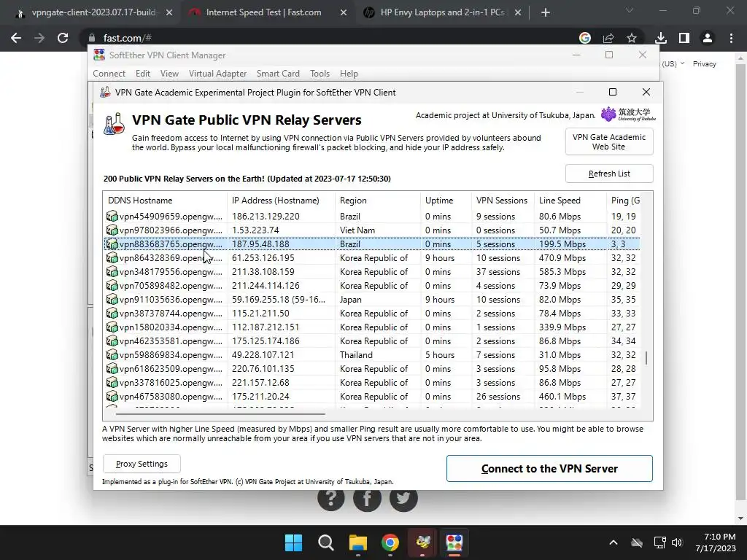Open volume control in system tray

click(677, 542)
